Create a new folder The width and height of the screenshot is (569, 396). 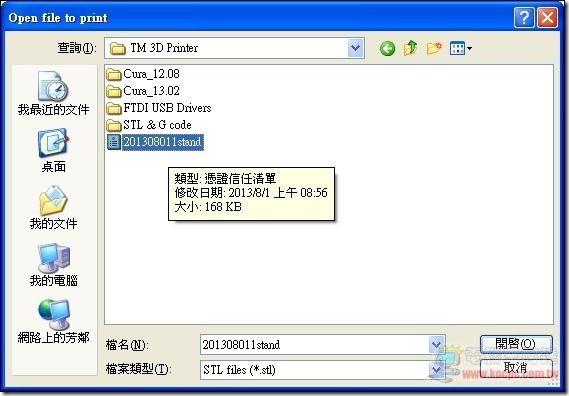pyautogui.click(x=434, y=48)
